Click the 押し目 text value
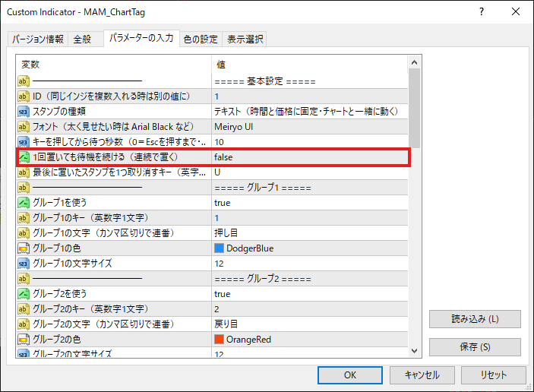Image resolution: width=534 pixels, height=392 pixels. [x=310, y=233]
